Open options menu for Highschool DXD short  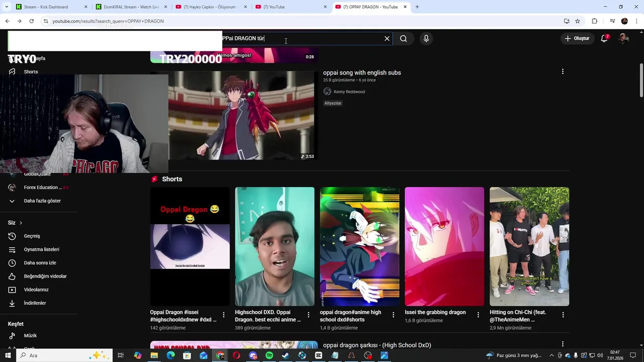(x=308, y=315)
